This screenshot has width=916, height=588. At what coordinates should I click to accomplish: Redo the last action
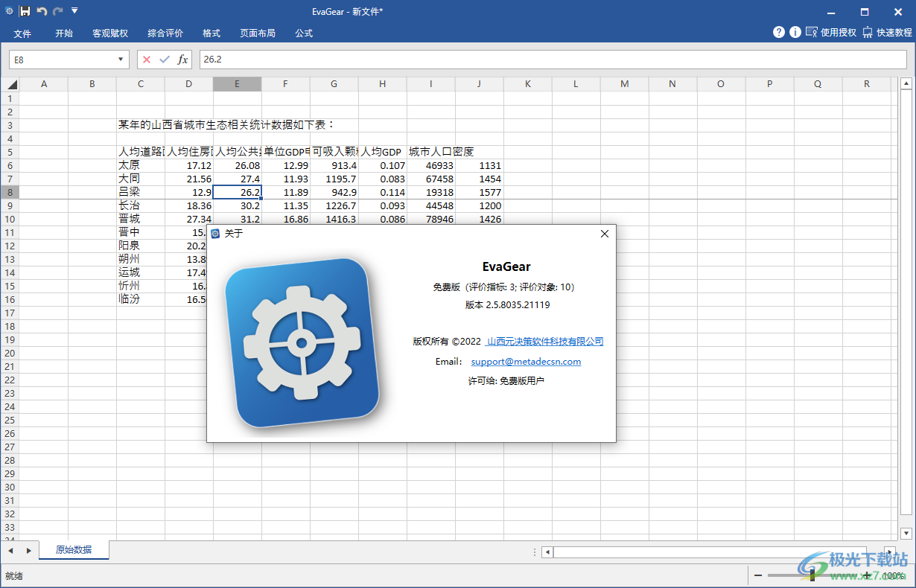pos(58,11)
